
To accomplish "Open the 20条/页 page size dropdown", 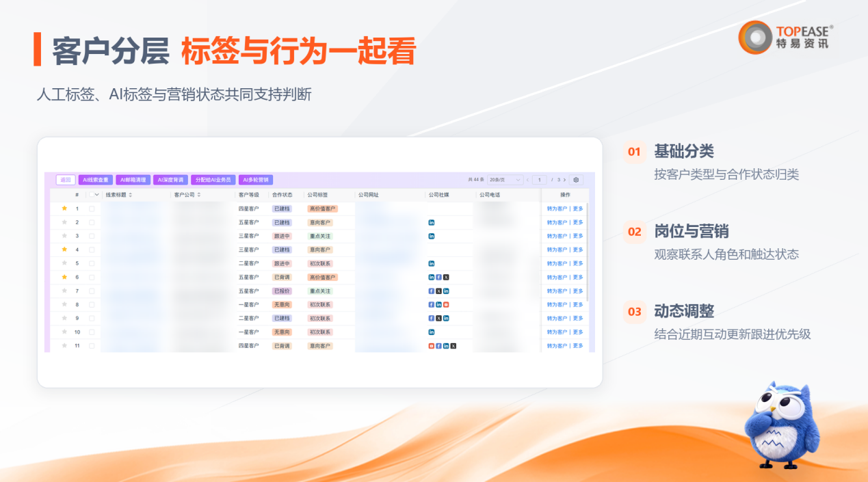I will pos(505,180).
